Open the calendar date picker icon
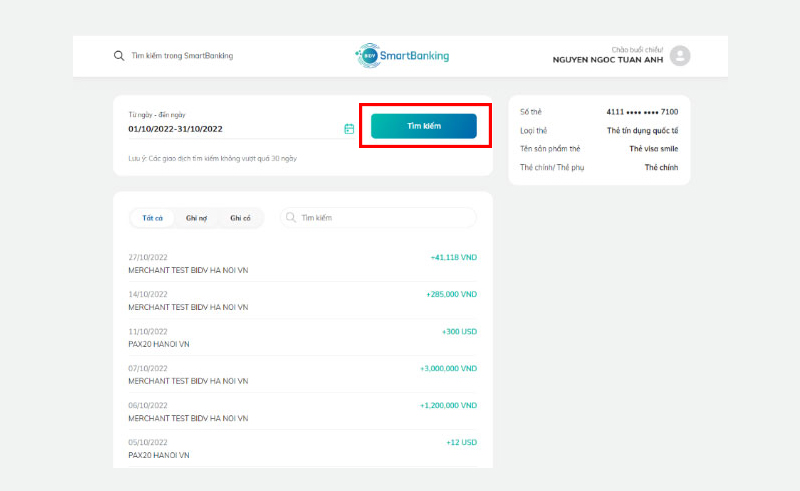Image resolution: width=800 pixels, height=491 pixels. pyautogui.click(x=349, y=129)
